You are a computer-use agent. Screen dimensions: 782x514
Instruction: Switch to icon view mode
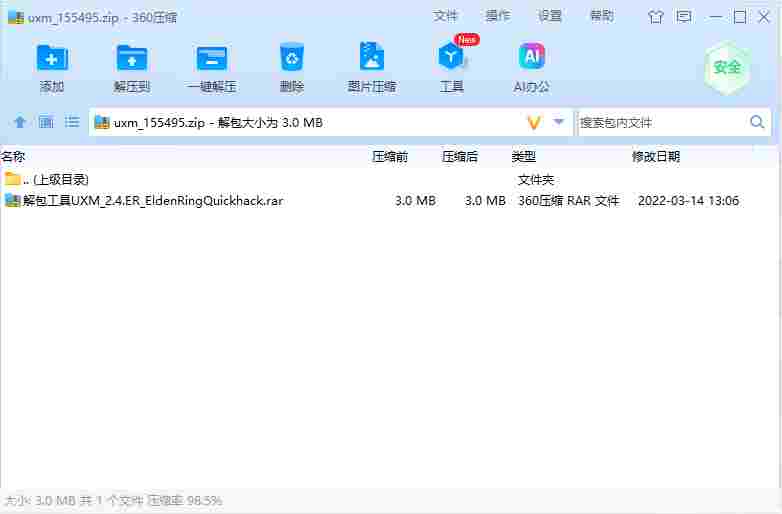tap(46, 122)
